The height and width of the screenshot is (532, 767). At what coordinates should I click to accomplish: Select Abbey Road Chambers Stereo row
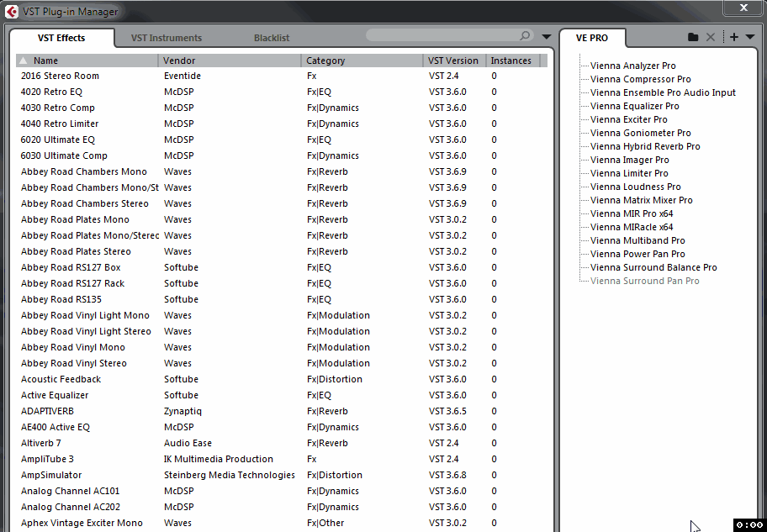281,203
